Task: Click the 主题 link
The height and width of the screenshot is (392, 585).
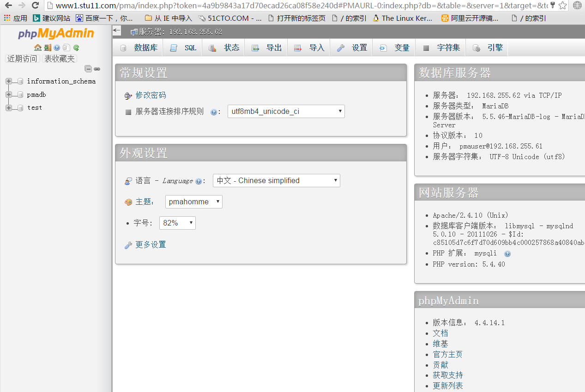Action: pos(143,202)
